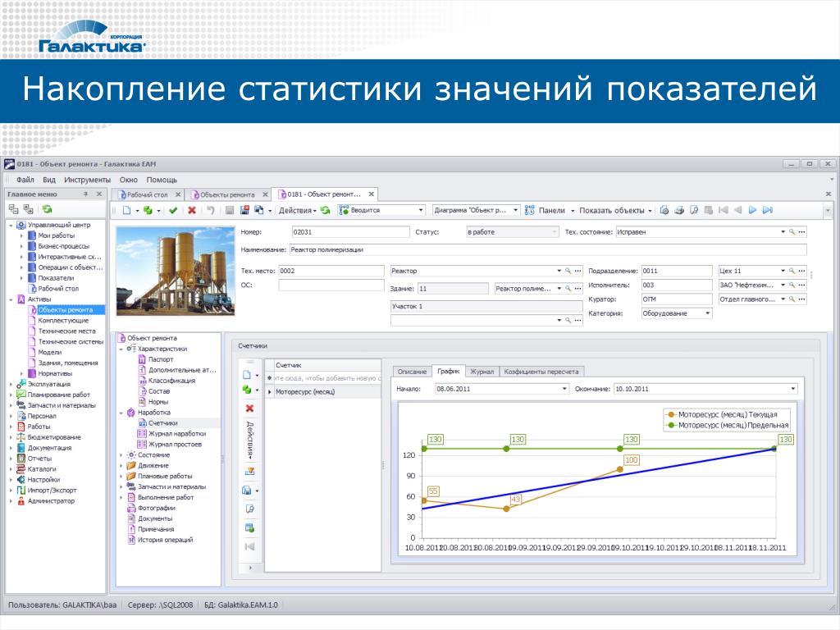This screenshot has width=840, height=630.
Task: Click the Моторесурс (месяц) Текущая legend entry
Action: (722, 414)
